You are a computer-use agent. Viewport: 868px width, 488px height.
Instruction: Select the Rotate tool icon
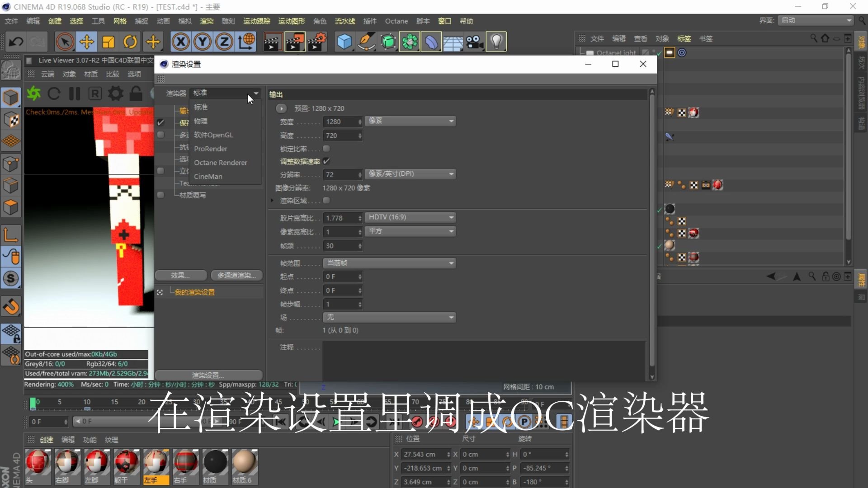[x=130, y=42]
